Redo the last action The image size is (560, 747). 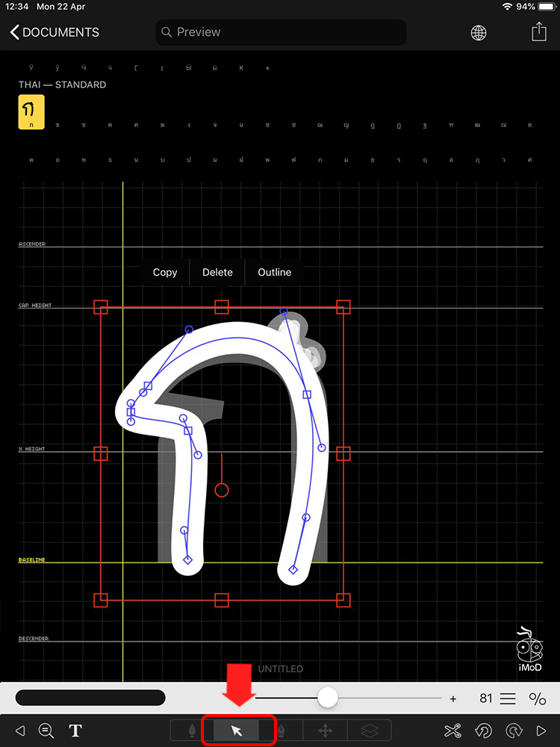coord(514,731)
